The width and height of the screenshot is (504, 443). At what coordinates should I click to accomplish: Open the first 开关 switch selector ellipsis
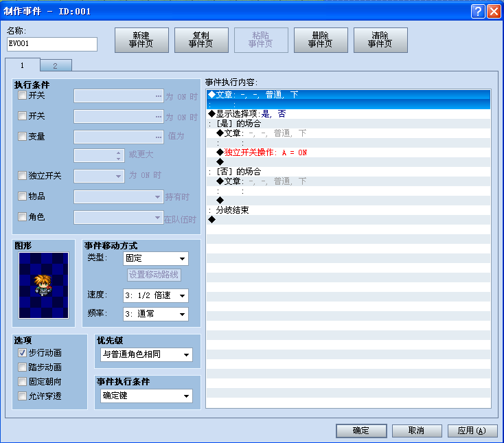(159, 96)
